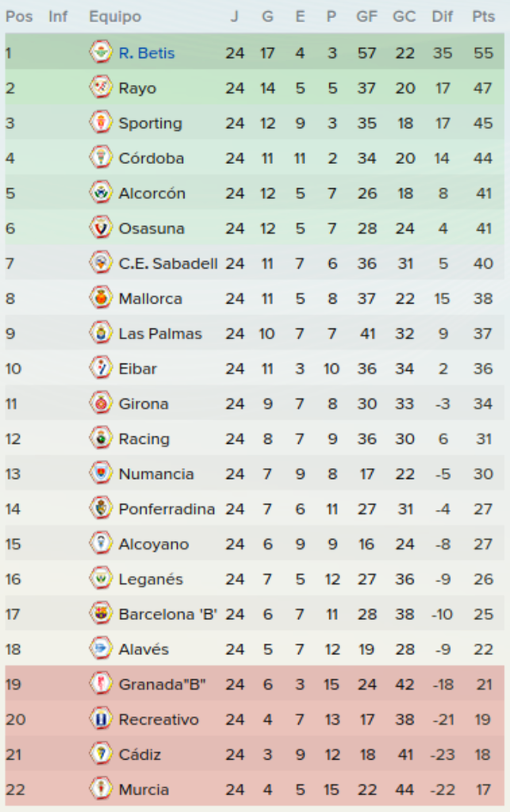Select the Mallorca club badge

[101, 298]
